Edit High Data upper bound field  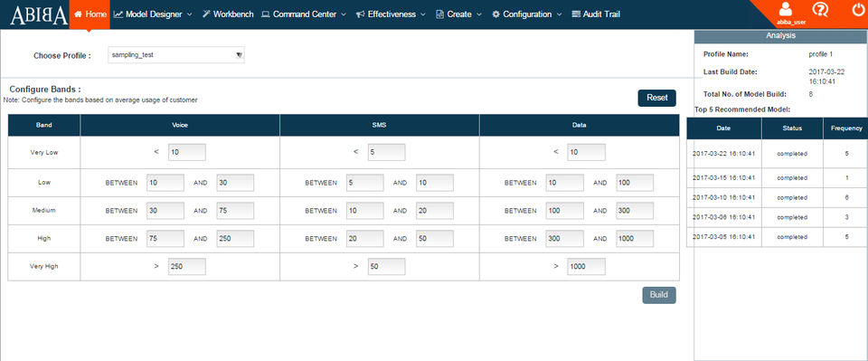point(635,239)
